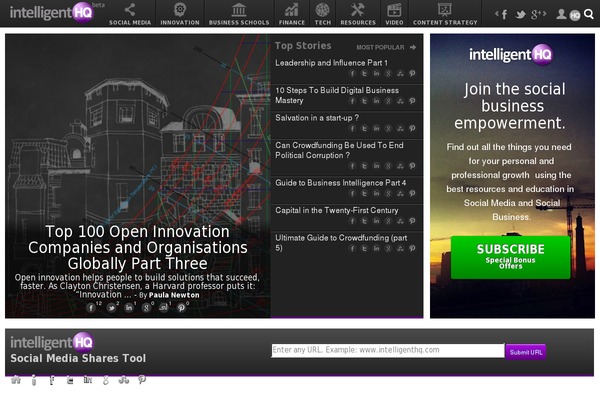Open Crowdfunding Political Corruption story
The height and width of the screenshot is (400, 600).
(x=339, y=150)
